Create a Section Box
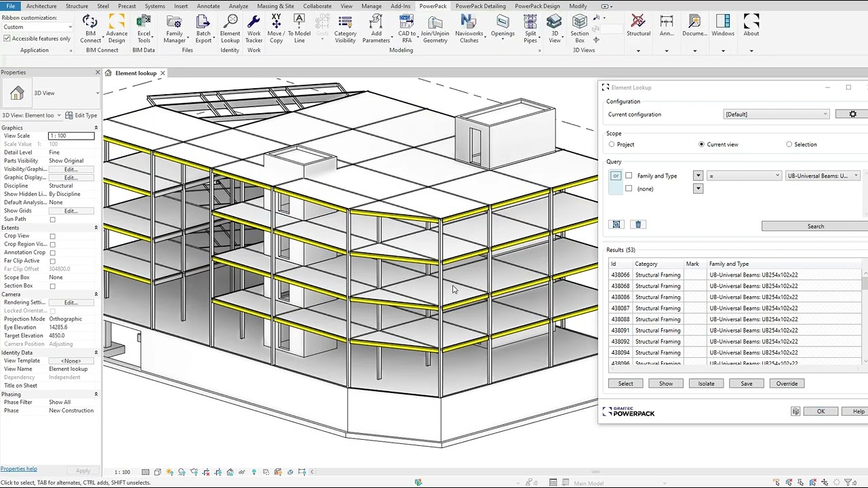868x488 pixels. pos(580,28)
